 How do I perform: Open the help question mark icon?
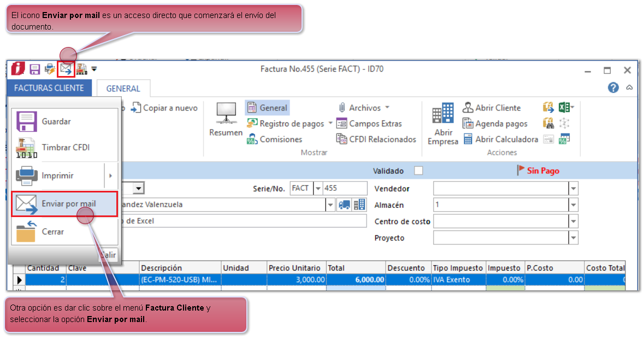[613, 87]
